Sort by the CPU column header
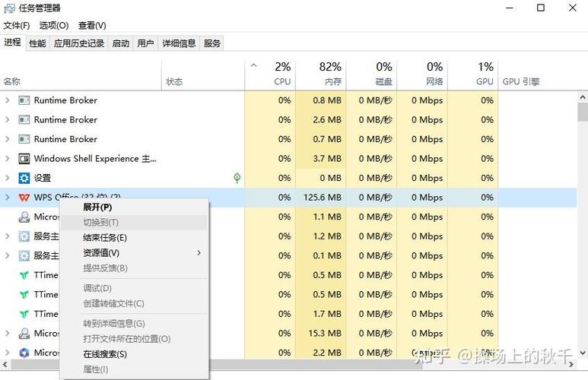This screenshot has width=588, height=380. (x=270, y=74)
